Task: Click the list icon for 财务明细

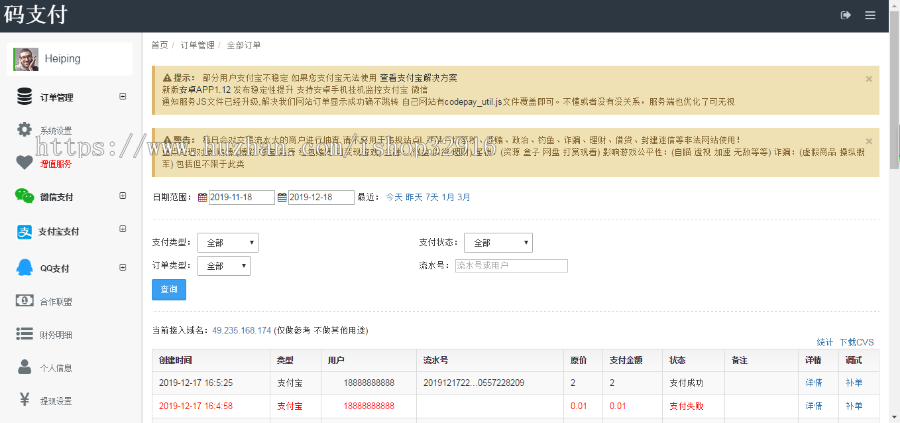Action: pyautogui.click(x=24, y=333)
